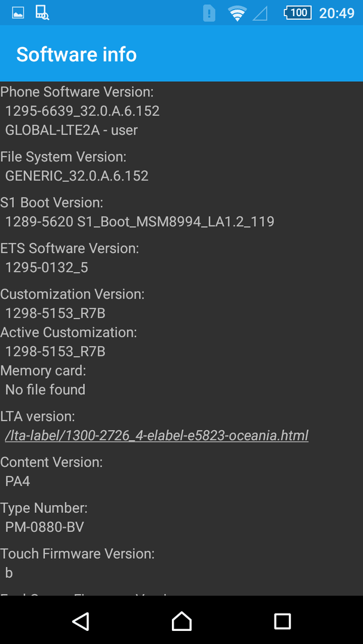The width and height of the screenshot is (363, 644).
Task: Tap the device search notification icon
Action: tap(42, 13)
